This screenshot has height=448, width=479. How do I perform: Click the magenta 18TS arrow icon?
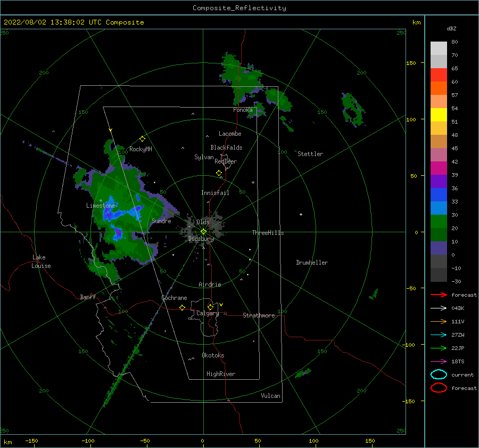439,362
